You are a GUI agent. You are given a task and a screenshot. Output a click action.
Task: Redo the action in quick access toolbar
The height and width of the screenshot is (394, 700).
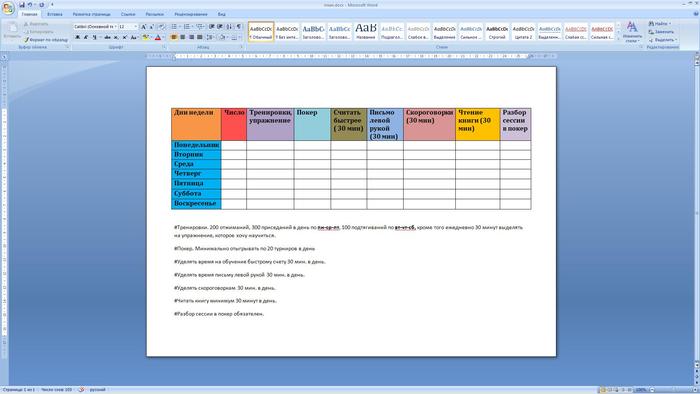41,5
